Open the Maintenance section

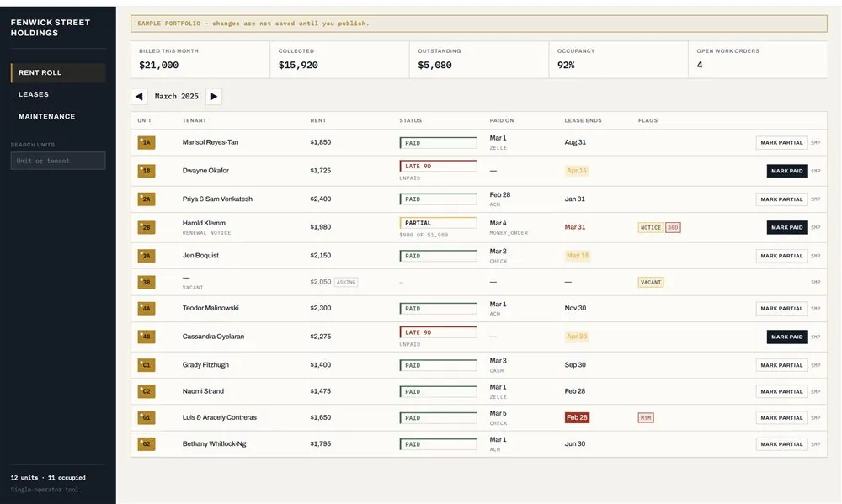[58, 116]
